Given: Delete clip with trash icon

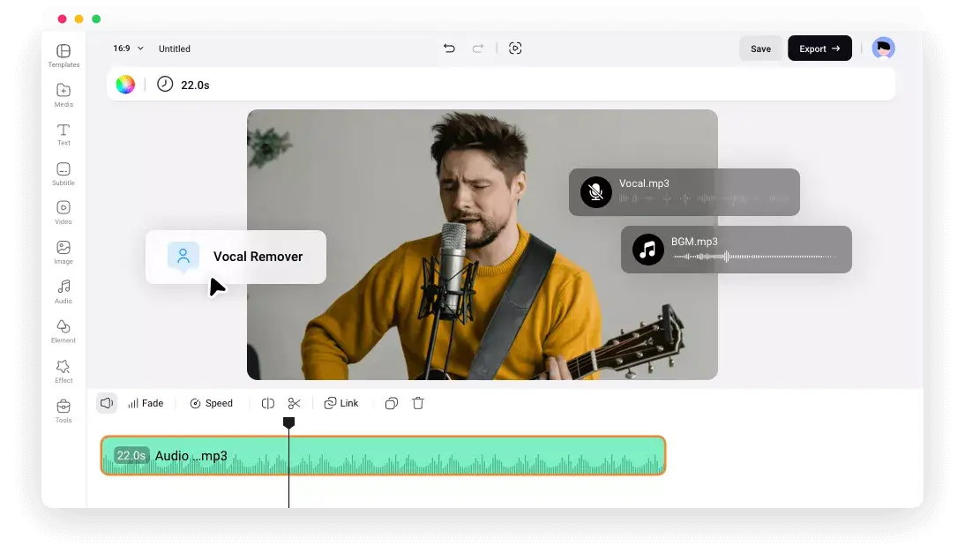Looking at the screenshot, I should [418, 403].
